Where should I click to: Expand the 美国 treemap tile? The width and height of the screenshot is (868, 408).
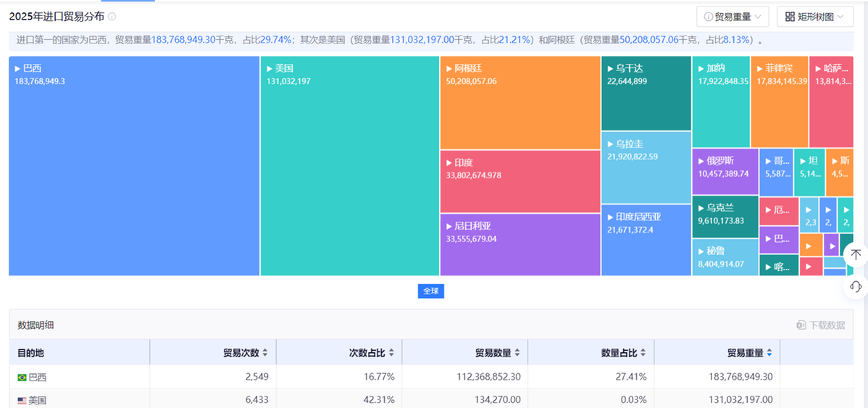pos(349,167)
